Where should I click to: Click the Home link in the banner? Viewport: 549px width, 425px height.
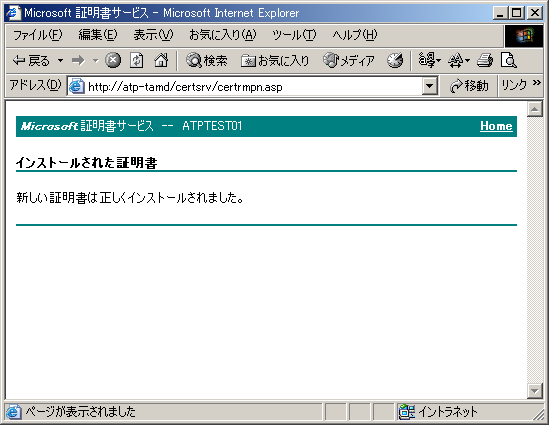(x=496, y=126)
